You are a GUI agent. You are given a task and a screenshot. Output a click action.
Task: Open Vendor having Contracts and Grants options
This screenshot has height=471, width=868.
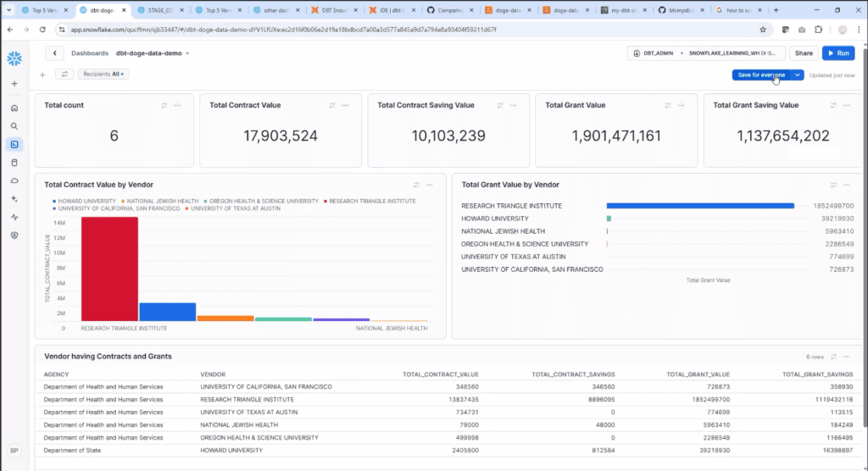847,357
